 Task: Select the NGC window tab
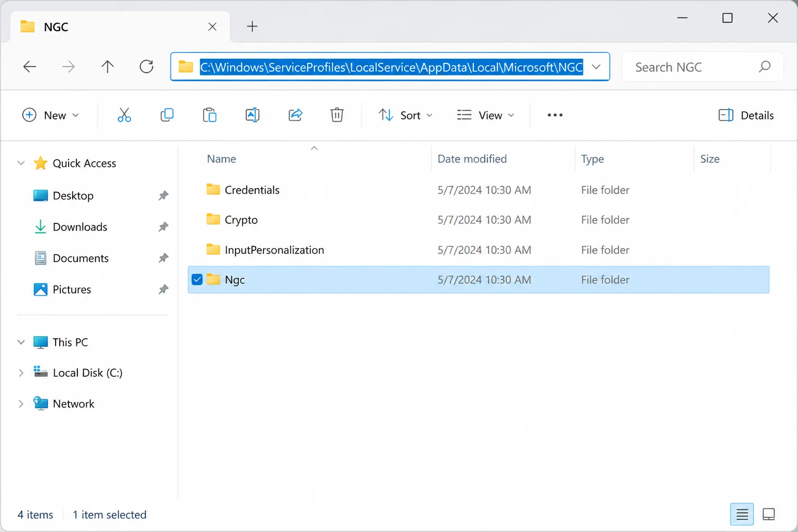point(119,26)
